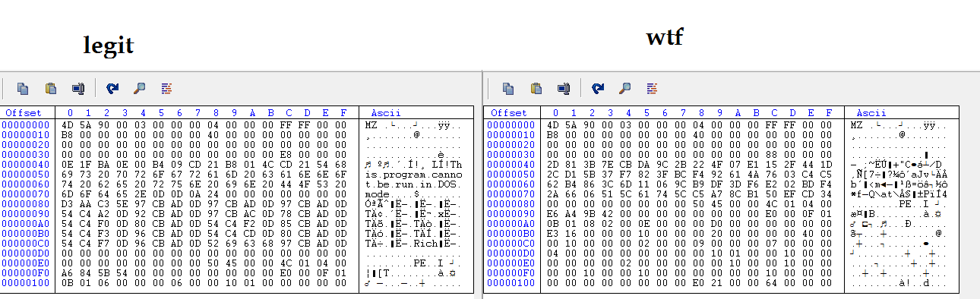
Task: Open Find in the wtf hex editor
Action: (x=625, y=88)
